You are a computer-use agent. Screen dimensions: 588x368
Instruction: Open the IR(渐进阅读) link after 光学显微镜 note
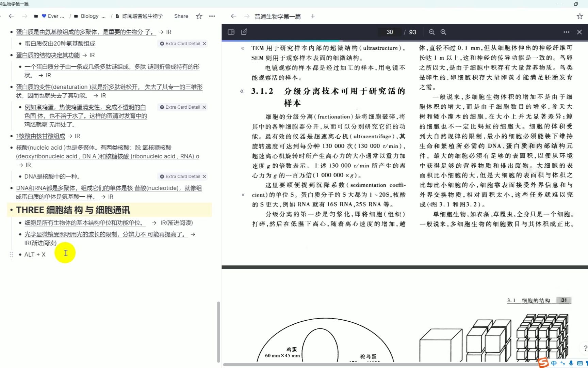pos(40,243)
